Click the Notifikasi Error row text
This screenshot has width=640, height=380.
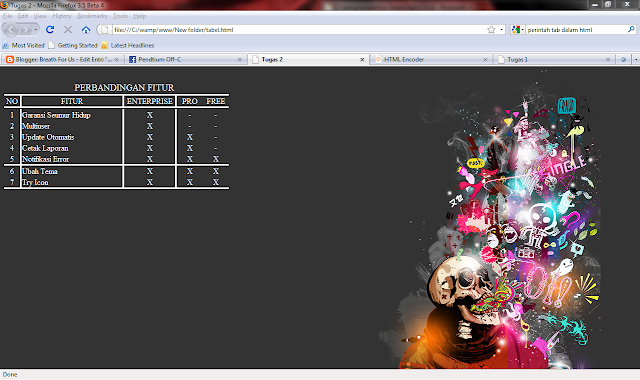coord(45,159)
